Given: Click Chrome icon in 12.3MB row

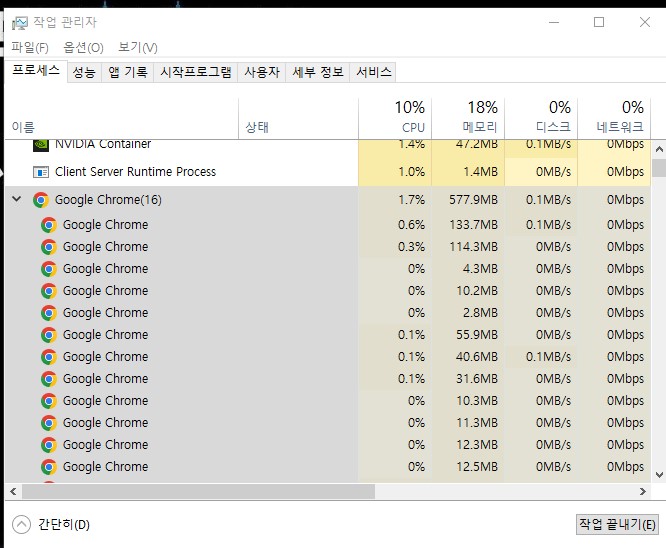Looking at the screenshot, I should [x=49, y=445].
